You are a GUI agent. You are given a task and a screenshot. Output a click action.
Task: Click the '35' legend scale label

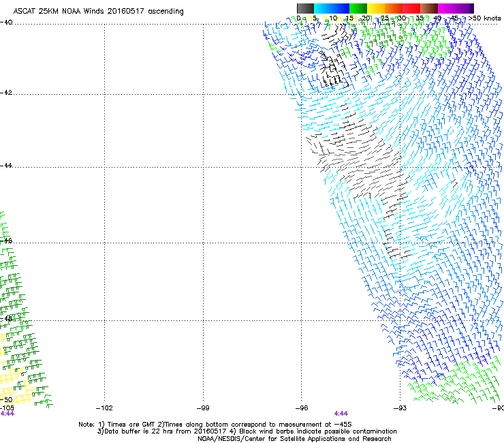(x=420, y=18)
